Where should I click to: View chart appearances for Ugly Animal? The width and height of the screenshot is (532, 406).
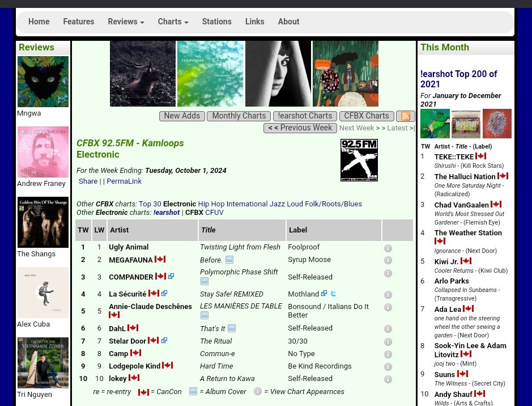[388, 248]
